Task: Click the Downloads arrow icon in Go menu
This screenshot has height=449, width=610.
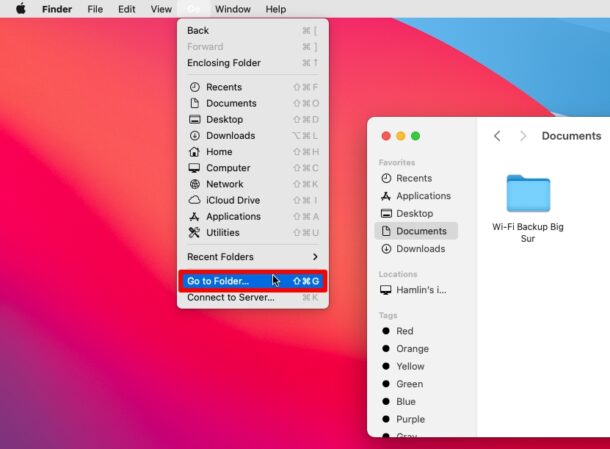Action: coord(195,135)
